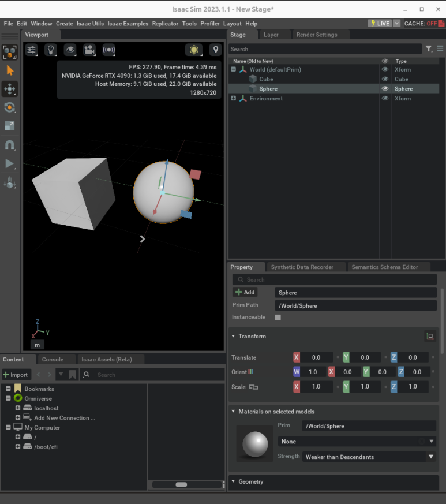The height and width of the screenshot is (504, 446).
Task: Toggle visibility of Cube prim
Action: [385, 79]
